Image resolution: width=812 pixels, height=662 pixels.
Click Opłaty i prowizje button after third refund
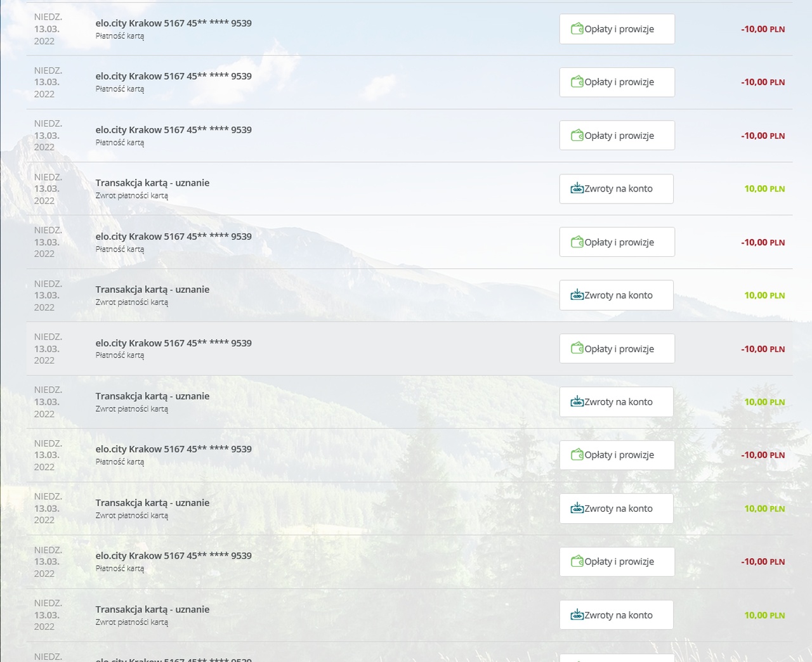tap(617, 455)
